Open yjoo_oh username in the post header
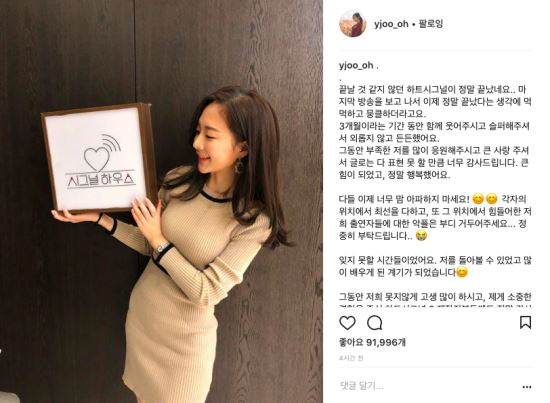This screenshot has height=403, width=550. (391, 24)
